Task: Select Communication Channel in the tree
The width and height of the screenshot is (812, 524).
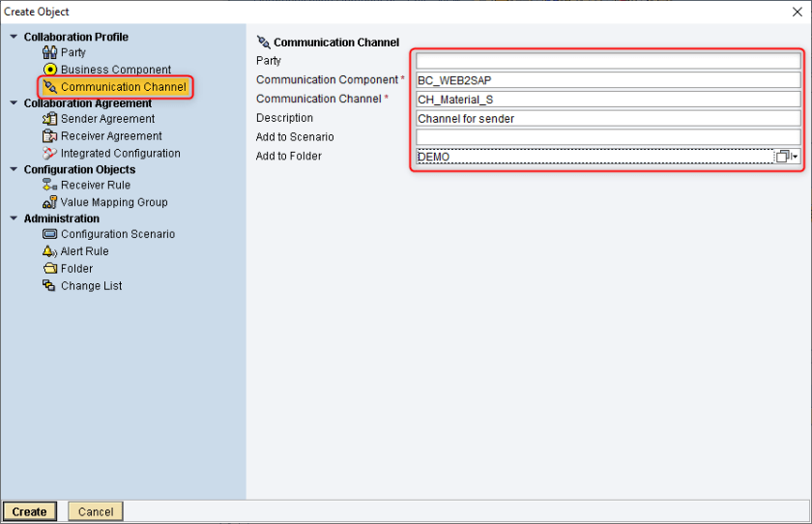Action: (123, 87)
